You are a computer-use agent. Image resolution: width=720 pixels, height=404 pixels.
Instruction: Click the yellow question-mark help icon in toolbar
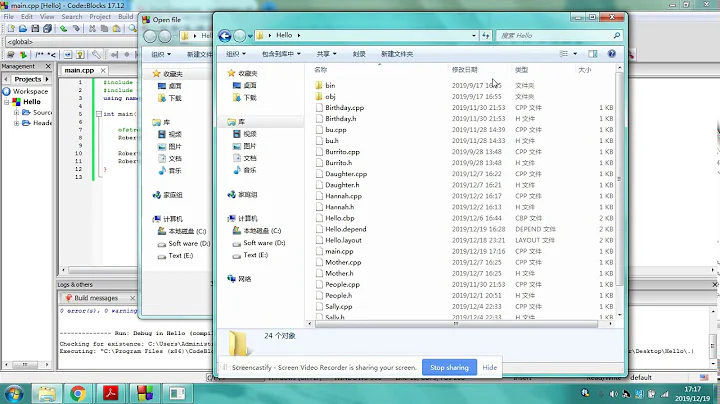[x=80, y=55]
